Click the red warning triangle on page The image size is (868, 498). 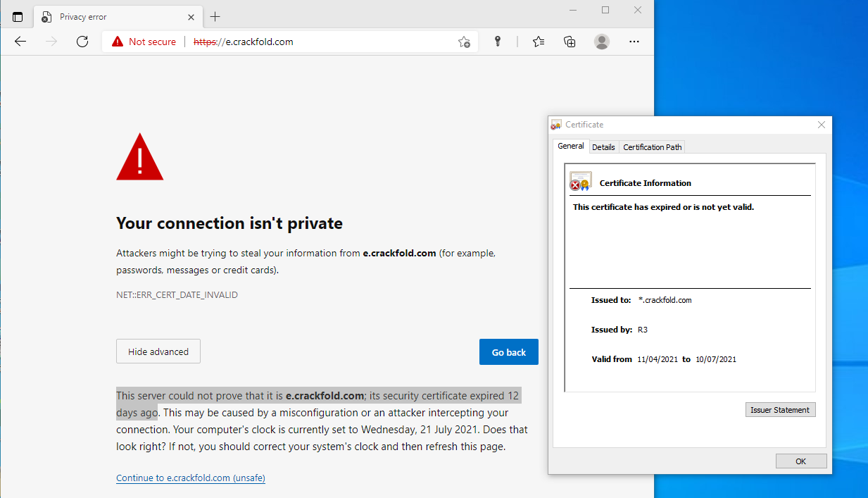tap(140, 156)
